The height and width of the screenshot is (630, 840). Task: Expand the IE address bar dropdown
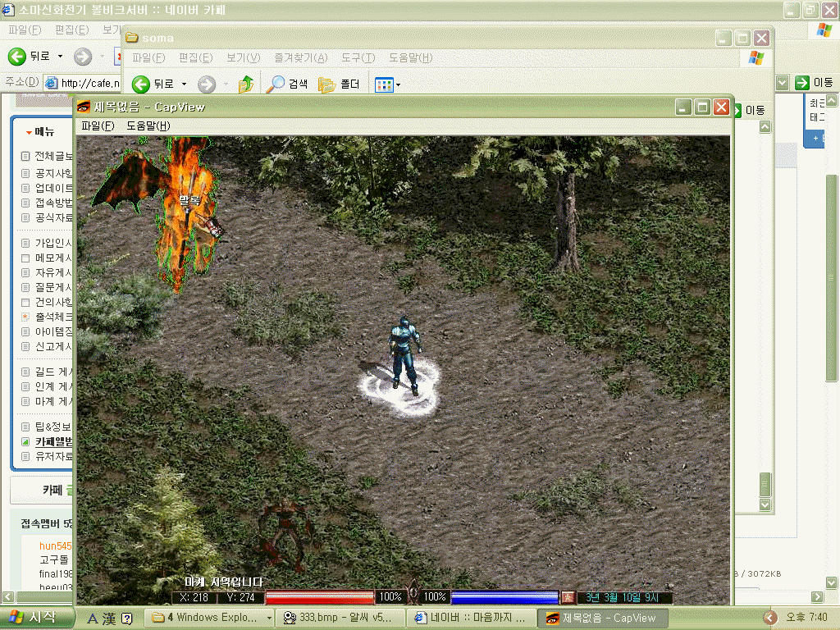782,83
